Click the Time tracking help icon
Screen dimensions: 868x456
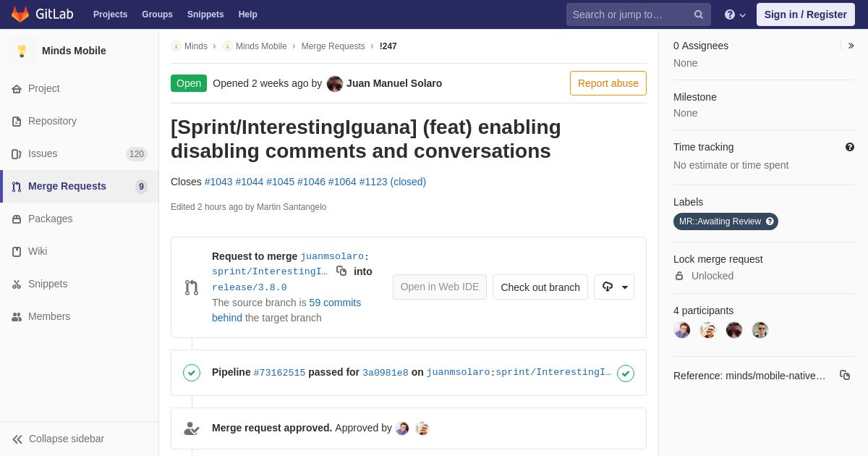[850, 147]
